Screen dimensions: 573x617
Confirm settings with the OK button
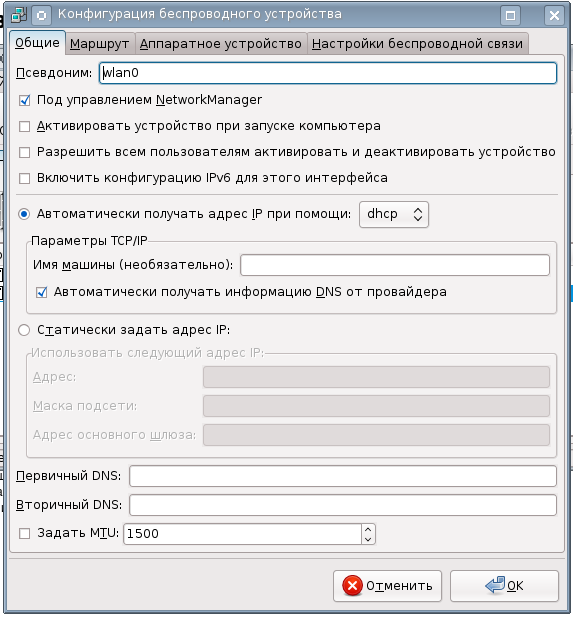(x=504, y=586)
